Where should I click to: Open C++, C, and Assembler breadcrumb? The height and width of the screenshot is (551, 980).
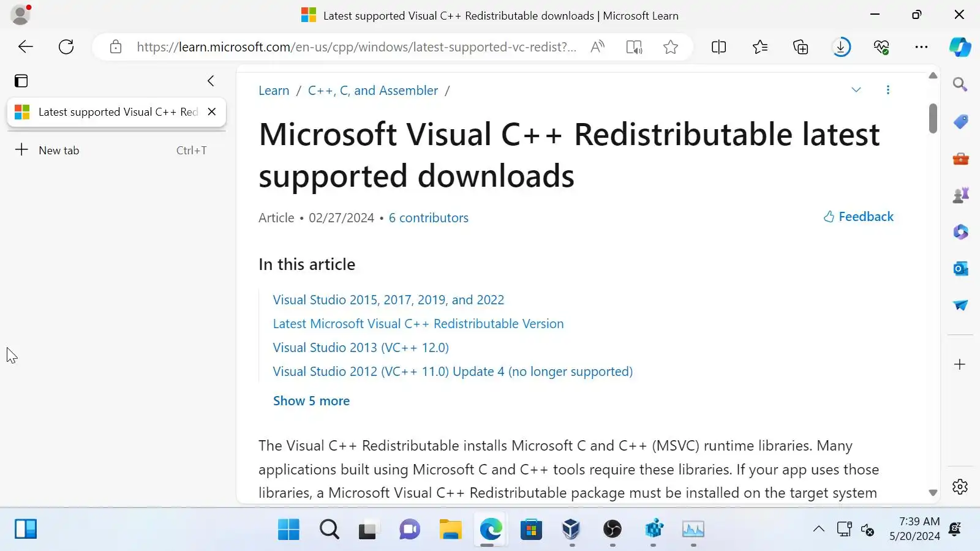pos(373,91)
